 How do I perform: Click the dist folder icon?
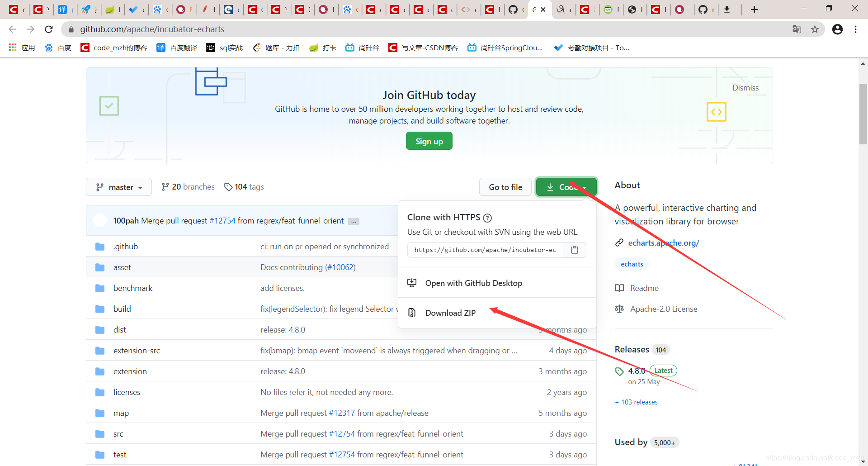pyautogui.click(x=100, y=330)
